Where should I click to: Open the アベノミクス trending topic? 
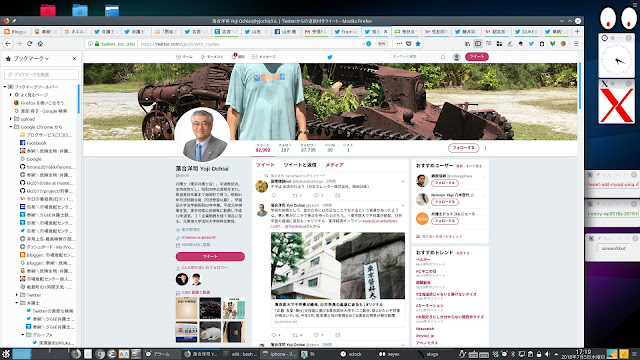coord(427,343)
